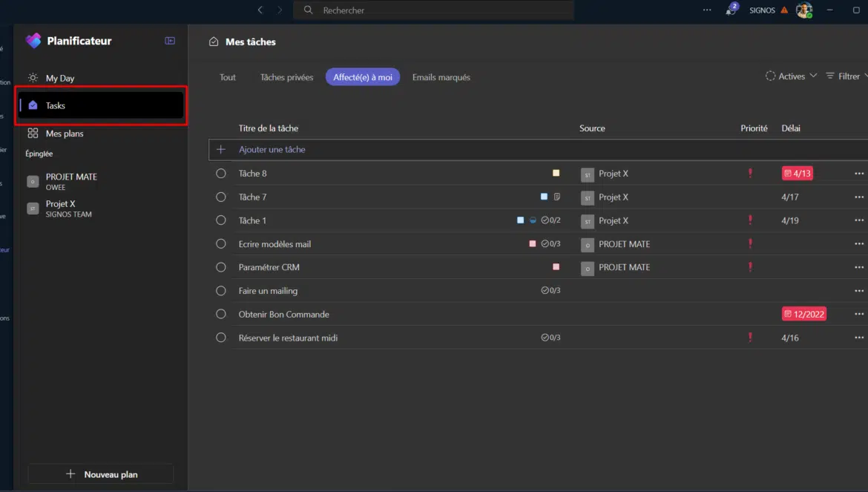Click the notes icon on Tâche 7
Image resolution: width=868 pixels, height=492 pixels.
click(556, 197)
